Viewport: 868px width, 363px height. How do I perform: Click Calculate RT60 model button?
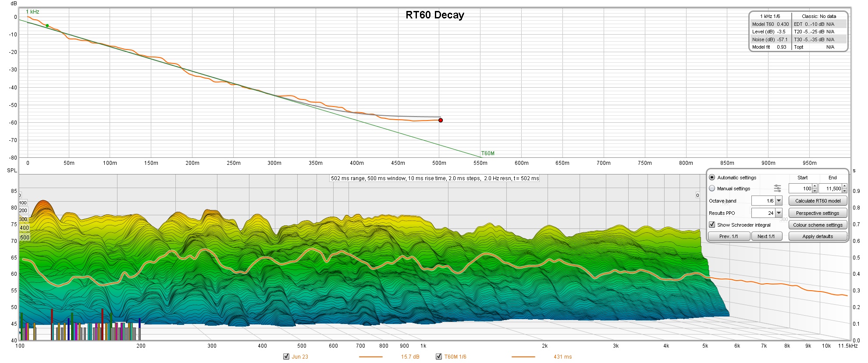pyautogui.click(x=818, y=201)
